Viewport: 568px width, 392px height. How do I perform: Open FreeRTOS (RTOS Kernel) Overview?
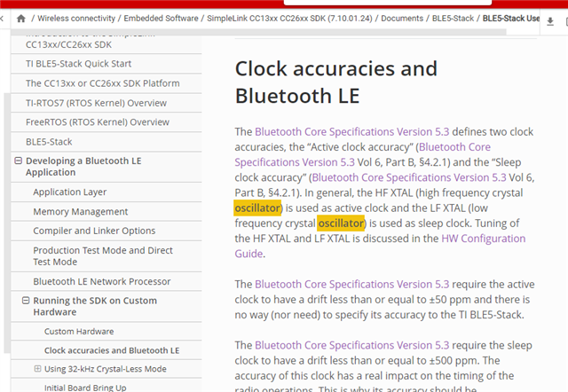point(98,122)
